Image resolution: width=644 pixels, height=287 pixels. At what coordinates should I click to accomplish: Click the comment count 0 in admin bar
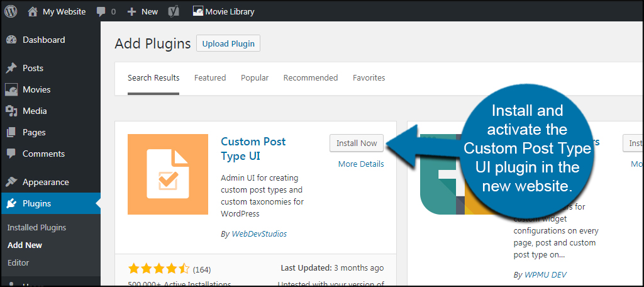pyautogui.click(x=113, y=12)
